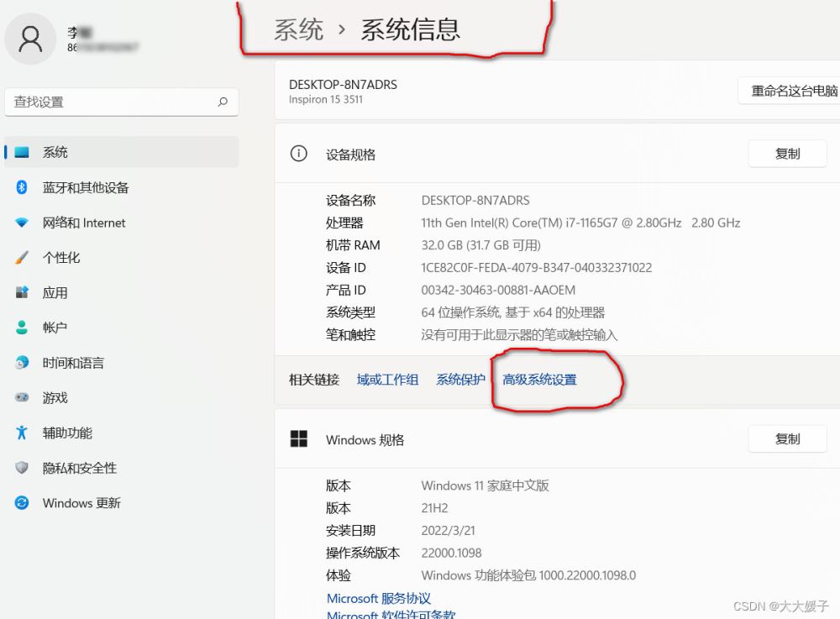840x619 pixels.
Task: Click install date 2022/3/21
Action: click(448, 531)
